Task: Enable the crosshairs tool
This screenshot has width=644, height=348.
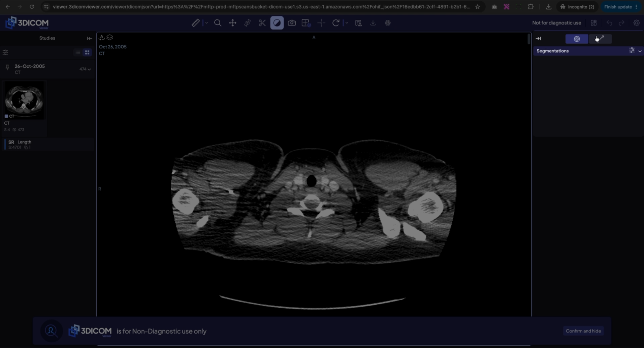Action: (321, 23)
